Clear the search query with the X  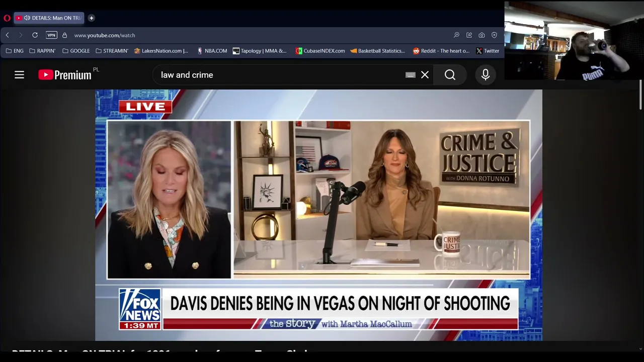[x=425, y=75]
